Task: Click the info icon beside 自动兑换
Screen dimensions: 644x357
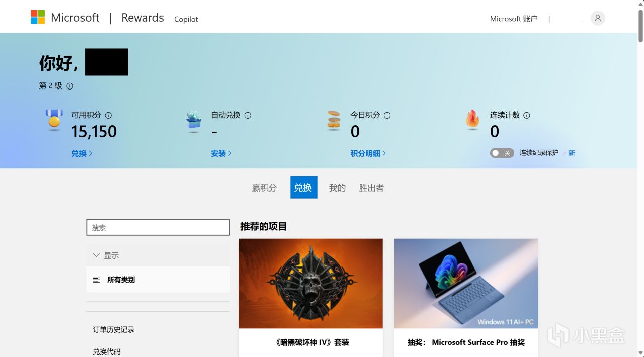Action: click(x=248, y=115)
